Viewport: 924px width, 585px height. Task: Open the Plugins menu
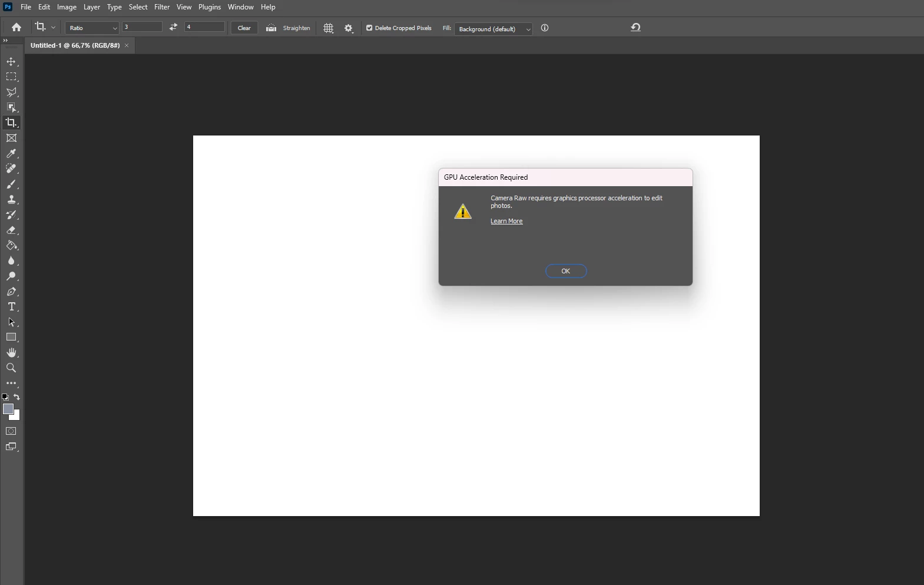pyautogui.click(x=210, y=7)
